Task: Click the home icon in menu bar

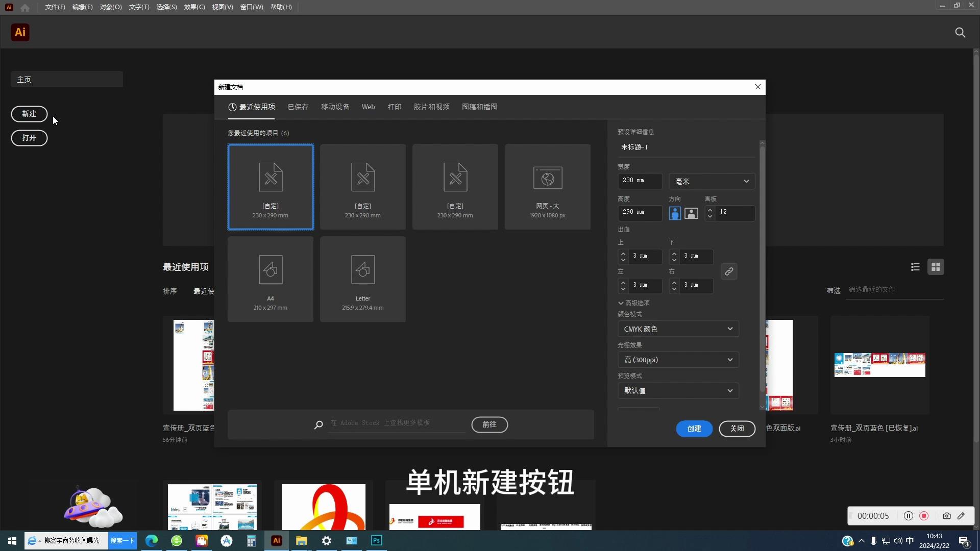Action: [x=25, y=7]
